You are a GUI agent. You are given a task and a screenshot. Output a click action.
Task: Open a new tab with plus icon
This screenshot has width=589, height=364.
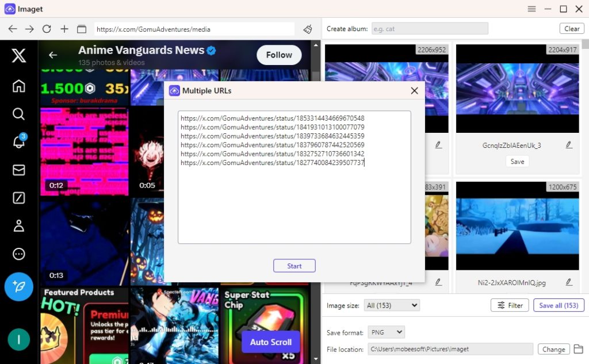[x=64, y=29]
